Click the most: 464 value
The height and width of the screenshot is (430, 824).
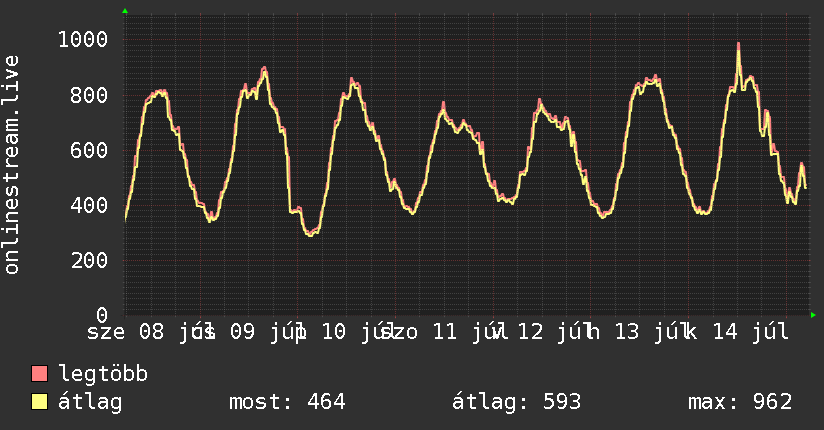[287, 402]
